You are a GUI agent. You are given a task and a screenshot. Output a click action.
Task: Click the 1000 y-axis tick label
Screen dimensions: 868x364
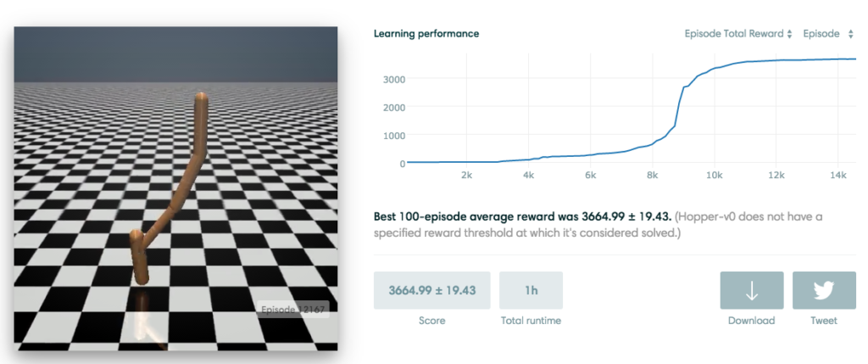point(394,135)
